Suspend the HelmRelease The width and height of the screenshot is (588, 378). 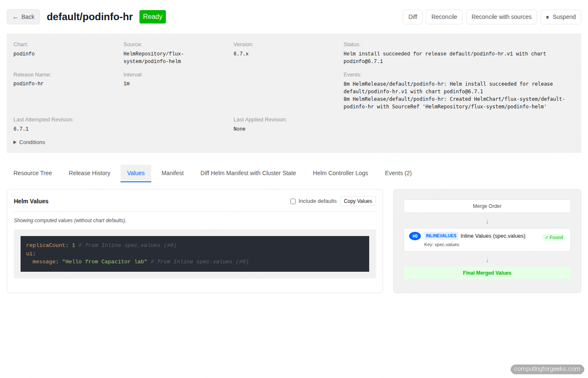(561, 17)
